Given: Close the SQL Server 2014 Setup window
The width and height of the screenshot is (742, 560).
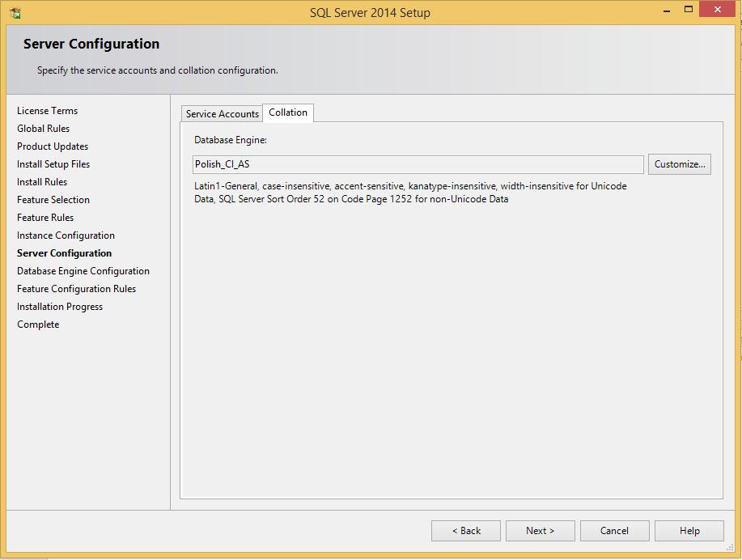Looking at the screenshot, I should pyautogui.click(x=718, y=10).
